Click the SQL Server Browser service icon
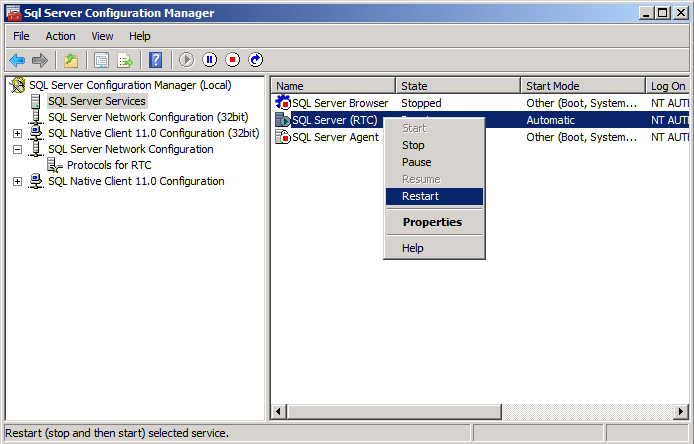This screenshot has height=444, width=694. click(282, 103)
